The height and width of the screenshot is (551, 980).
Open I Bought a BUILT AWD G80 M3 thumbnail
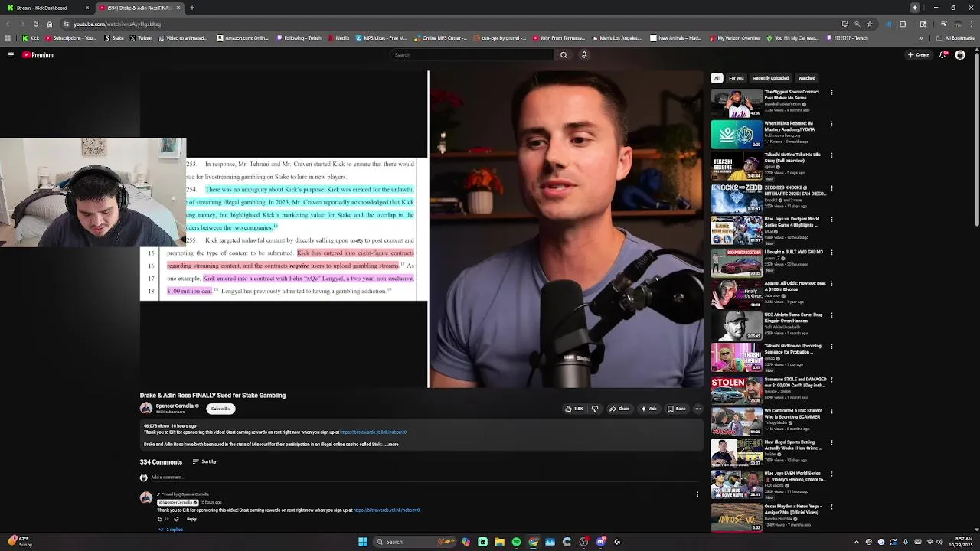(x=737, y=262)
